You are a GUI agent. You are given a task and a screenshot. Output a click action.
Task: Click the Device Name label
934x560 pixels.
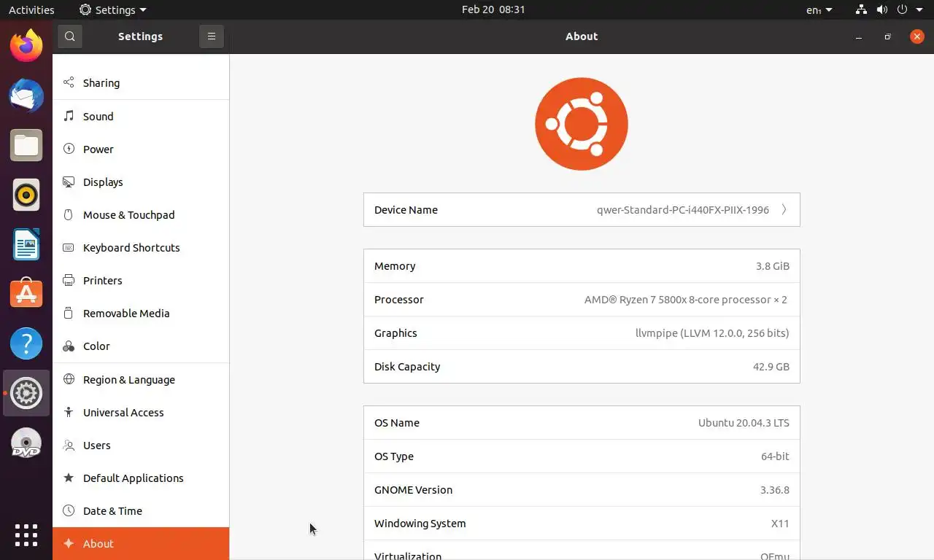406,209
